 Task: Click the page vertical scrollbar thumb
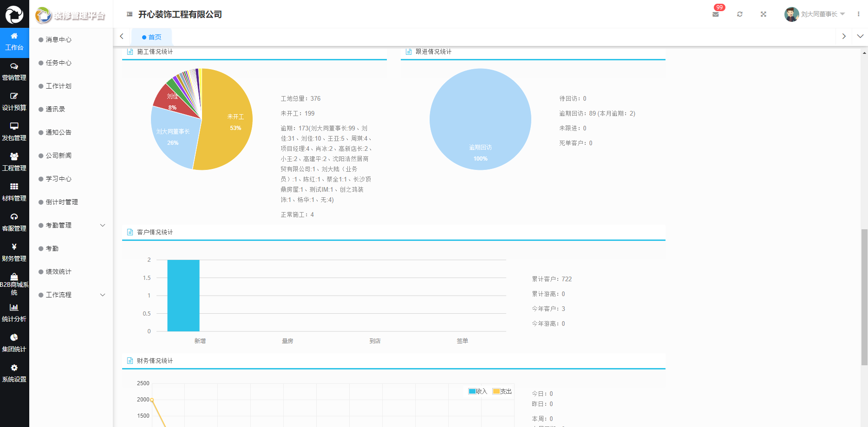pyautogui.click(x=864, y=297)
